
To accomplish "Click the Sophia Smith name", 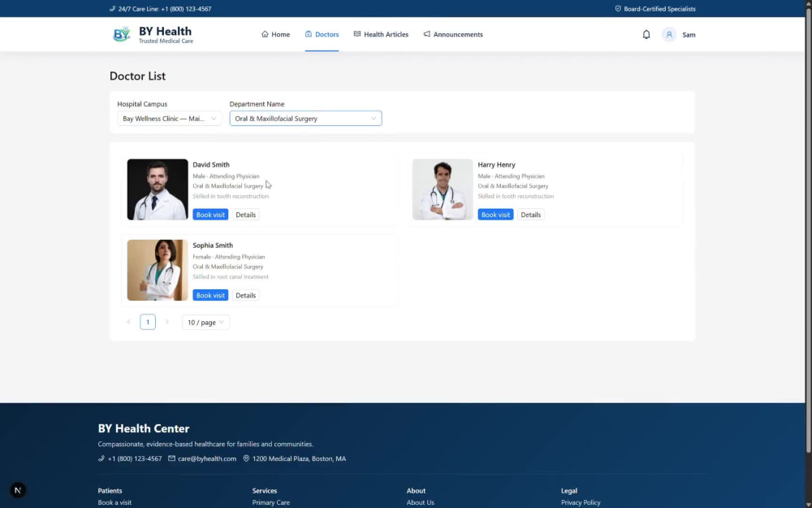I will (212, 245).
